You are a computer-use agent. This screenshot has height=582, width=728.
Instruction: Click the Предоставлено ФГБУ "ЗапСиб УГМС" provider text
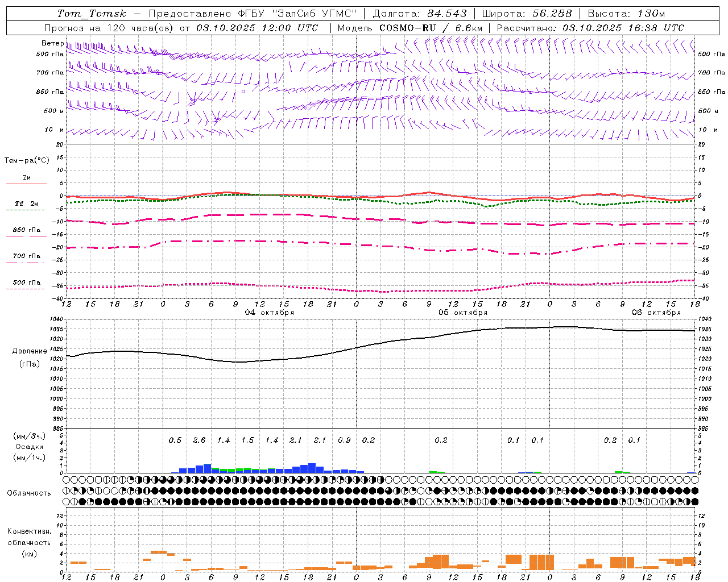coord(253,14)
